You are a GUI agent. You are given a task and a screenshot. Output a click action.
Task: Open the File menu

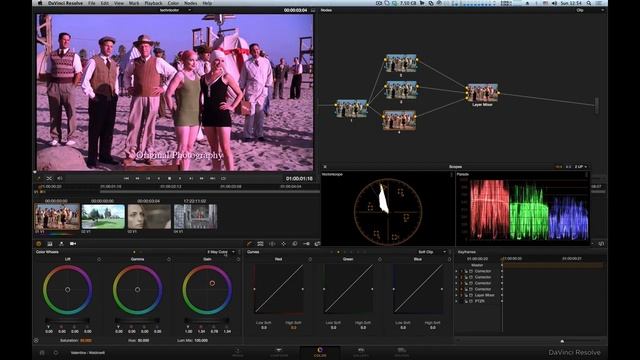[91, 3]
